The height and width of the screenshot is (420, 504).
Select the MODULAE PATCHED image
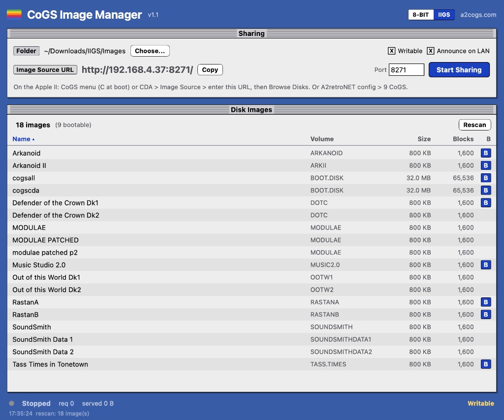point(252,240)
